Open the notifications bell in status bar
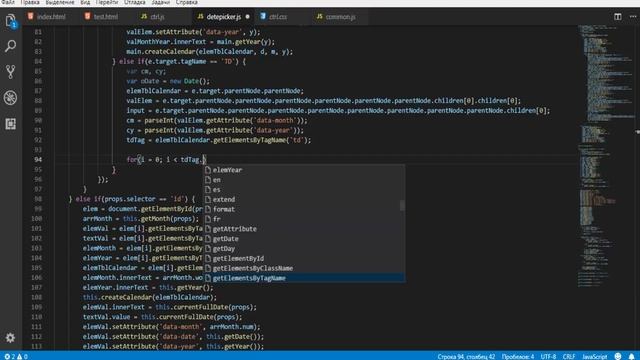640x360 pixels. tap(631, 356)
